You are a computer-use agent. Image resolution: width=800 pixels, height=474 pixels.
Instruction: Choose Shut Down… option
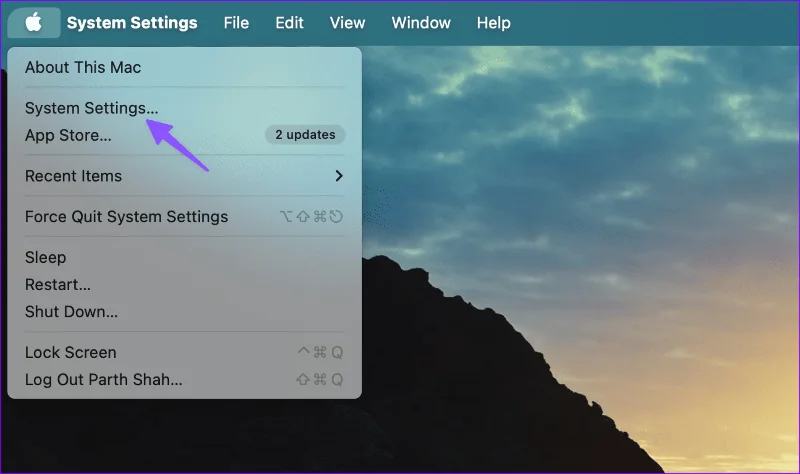(x=185, y=312)
